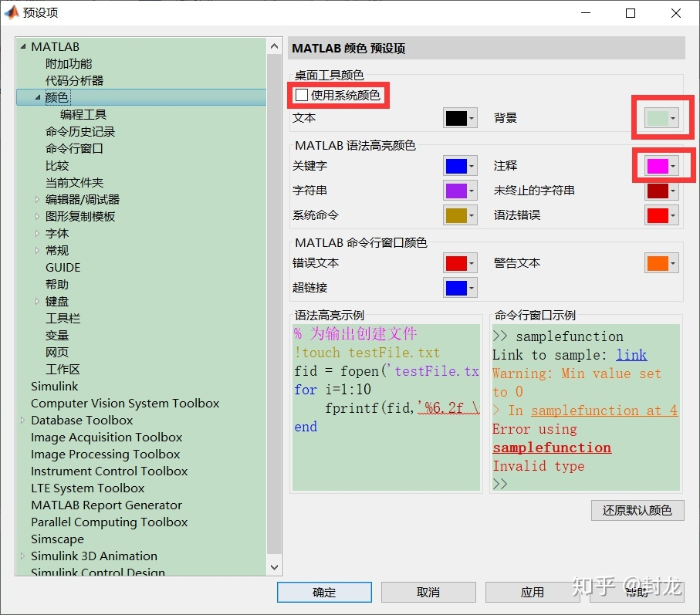Click the sample 'link' hyperlink
The width and height of the screenshot is (700, 615).
631,355
